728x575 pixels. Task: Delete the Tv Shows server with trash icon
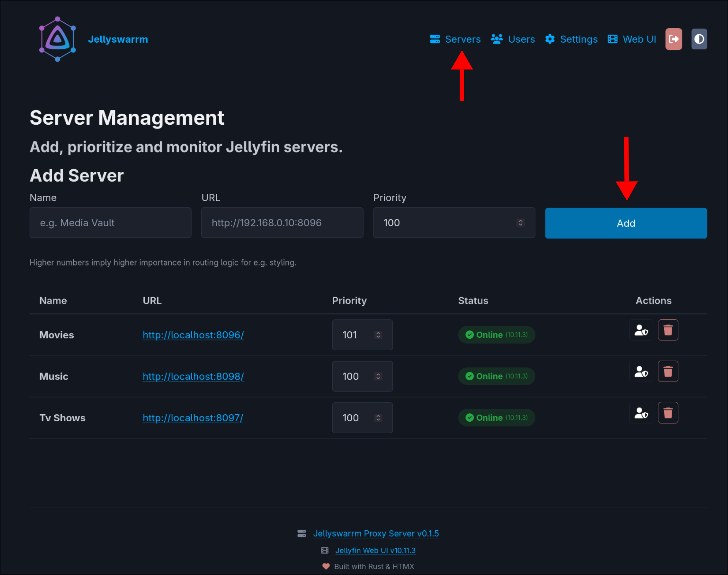pos(668,413)
